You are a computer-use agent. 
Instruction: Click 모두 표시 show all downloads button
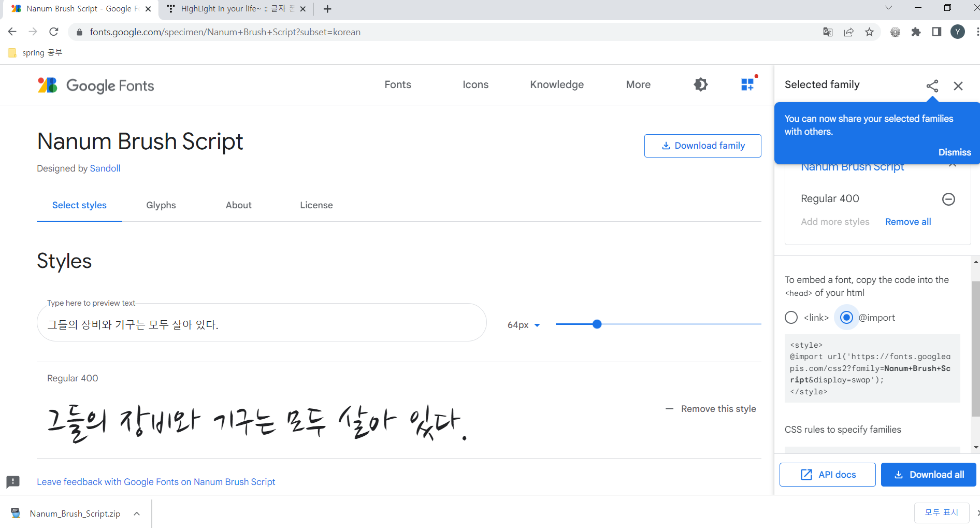pos(942,512)
